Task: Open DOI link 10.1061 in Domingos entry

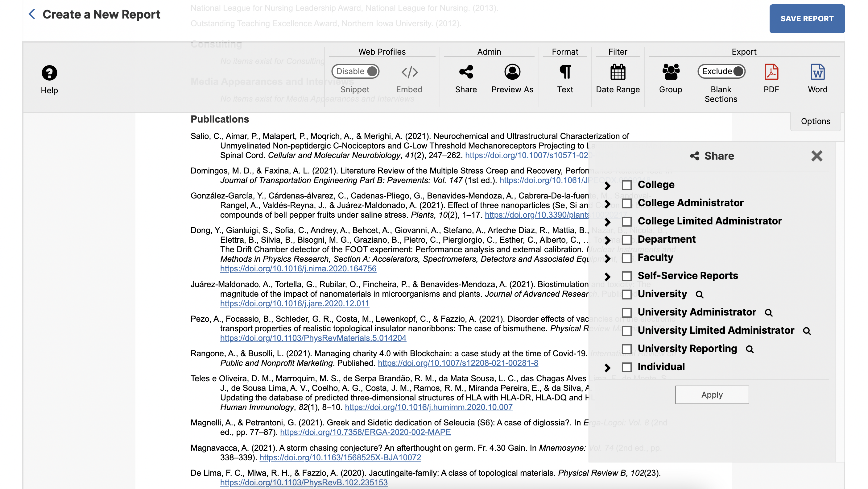Action: [544, 180]
